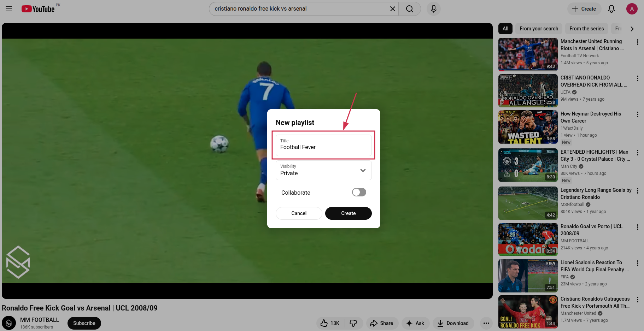Image resolution: width=644 pixels, height=331 pixels.
Task: Open Ronaldo Free Kick Portsmouth thumbnail
Action: click(x=528, y=312)
